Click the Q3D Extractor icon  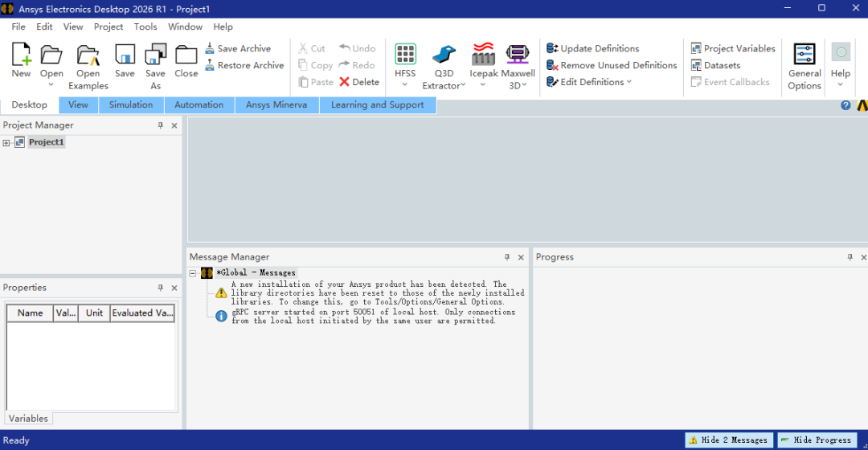(444, 55)
